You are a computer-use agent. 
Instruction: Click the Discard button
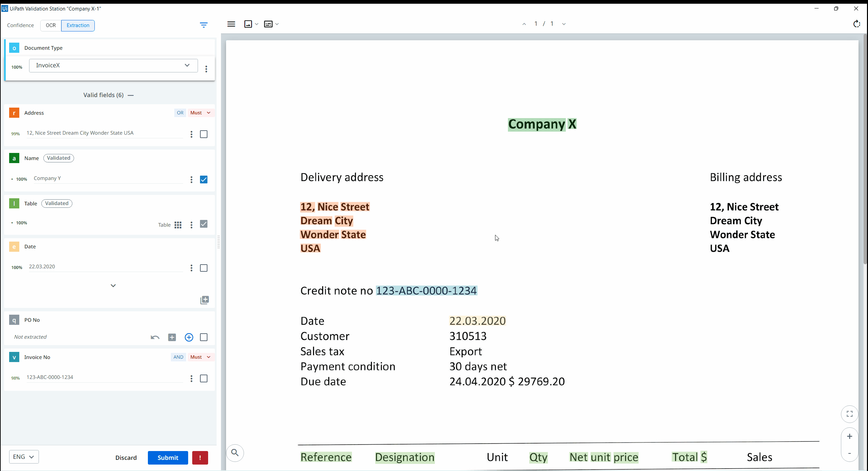(126, 458)
